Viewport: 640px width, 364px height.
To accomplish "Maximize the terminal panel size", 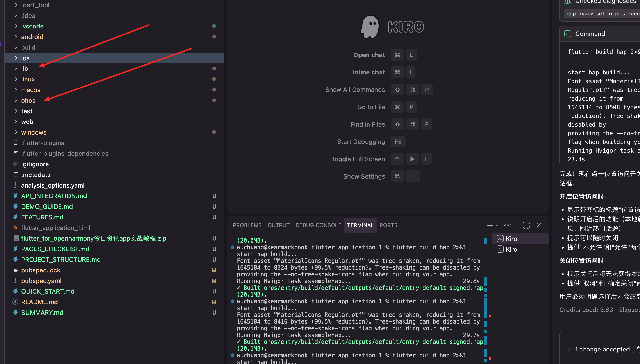I will point(526,225).
